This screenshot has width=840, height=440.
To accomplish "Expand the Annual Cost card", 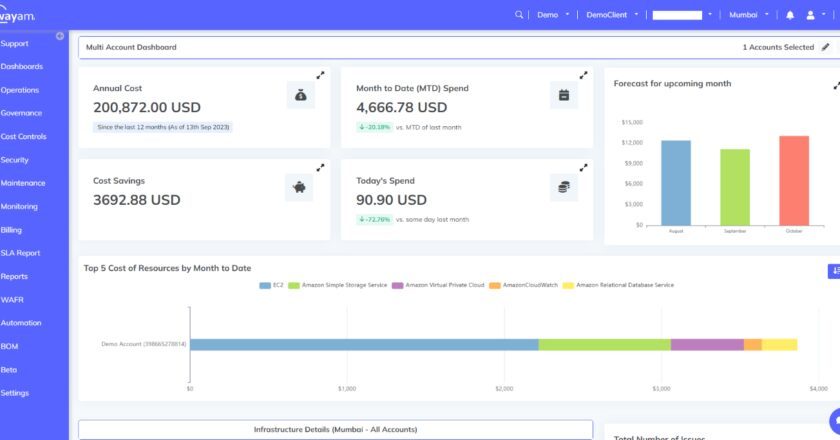I will coord(320,76).
